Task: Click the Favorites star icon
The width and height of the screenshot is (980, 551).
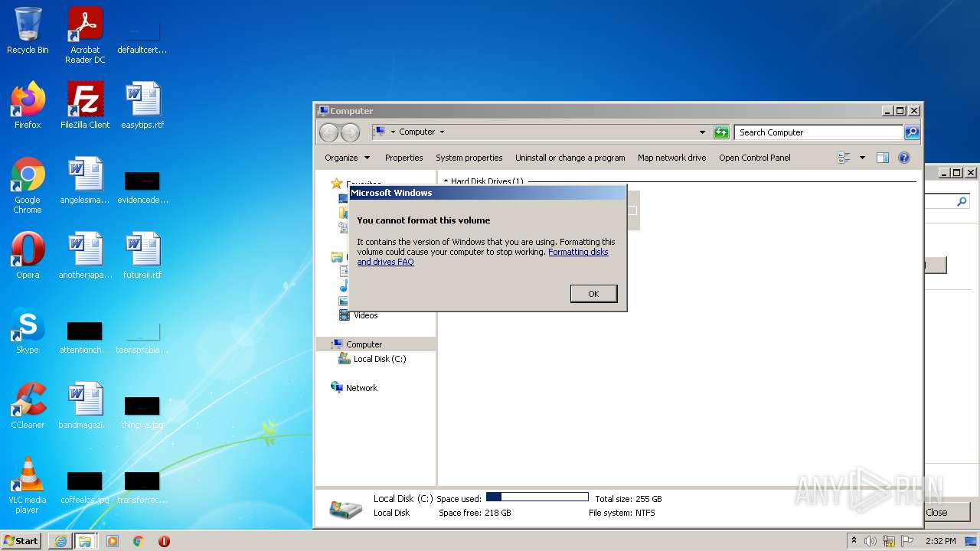Action: [x=336, y=184]
